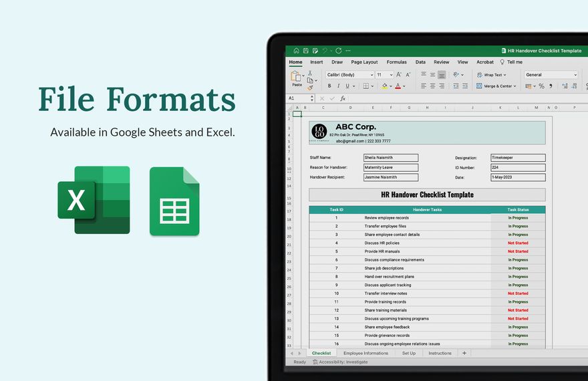Cancel the formula entry with the X icon
The image size is (588, 381).
[322, 98]
